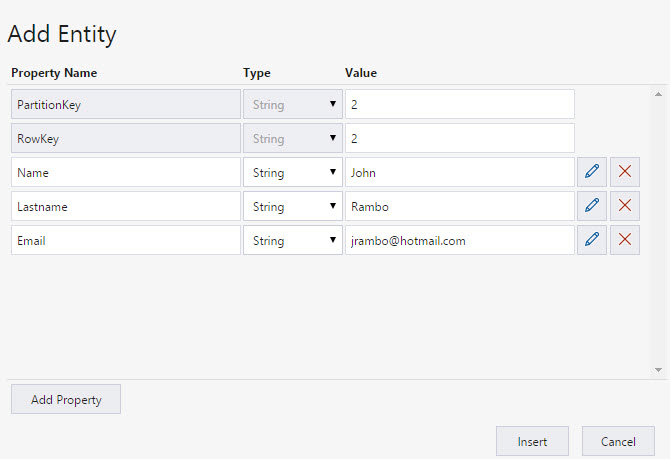The width and height of the screenshot is (670, 459).
Task: Delete the Name property row
Action: click(x=625, y=172)
